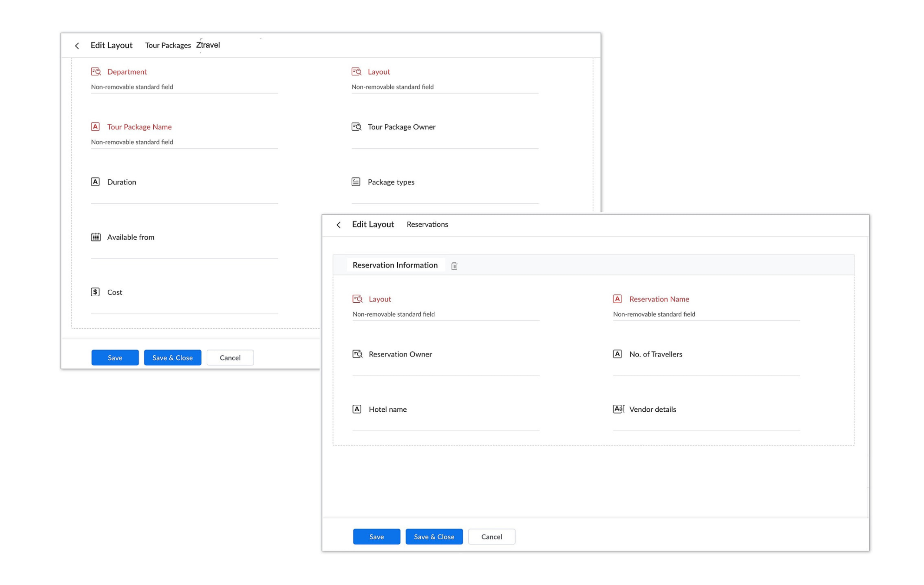The width and height of the screenshot is (924, 585).
Task: Click Save & Close on the Tour Packages layout
Action: click(x=172, y=357)
